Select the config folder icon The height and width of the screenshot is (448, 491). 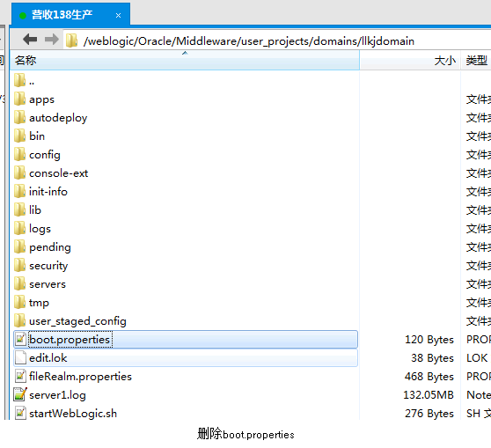(x=19, y=154)
